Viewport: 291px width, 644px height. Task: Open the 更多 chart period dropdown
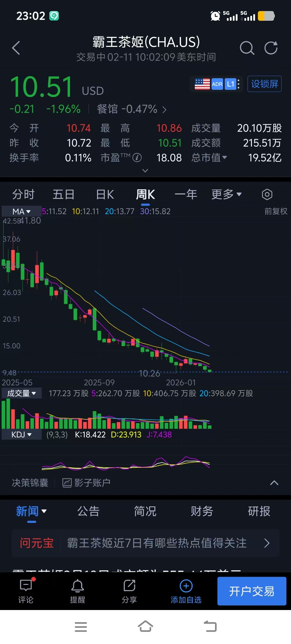coord(227,194)
